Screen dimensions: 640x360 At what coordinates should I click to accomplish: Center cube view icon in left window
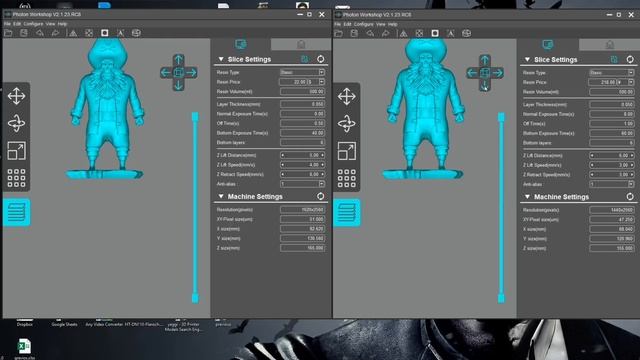(178, 73)
